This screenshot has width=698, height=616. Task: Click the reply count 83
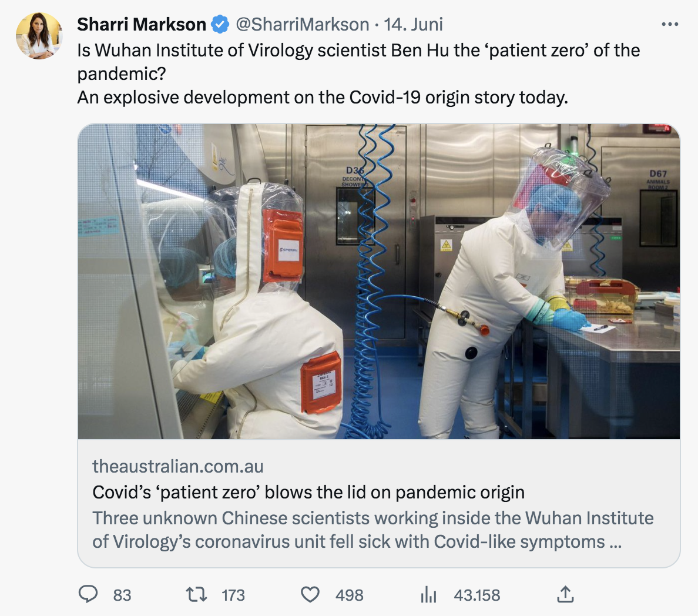(x=122, y=595)
